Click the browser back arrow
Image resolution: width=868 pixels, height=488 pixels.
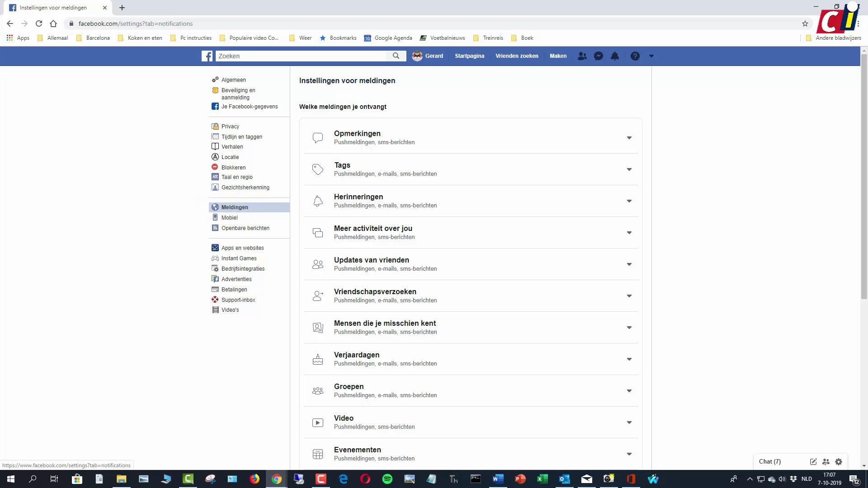(10, 23)
